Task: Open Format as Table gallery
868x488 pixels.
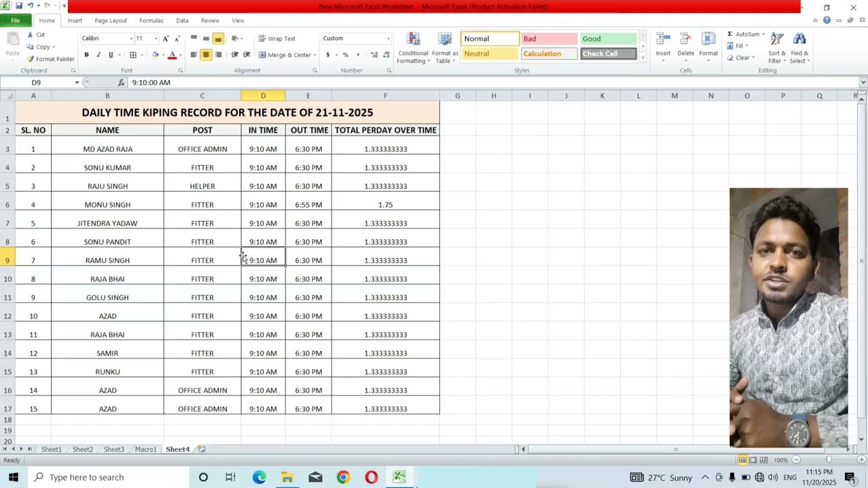Action: (x=445, y=47)
